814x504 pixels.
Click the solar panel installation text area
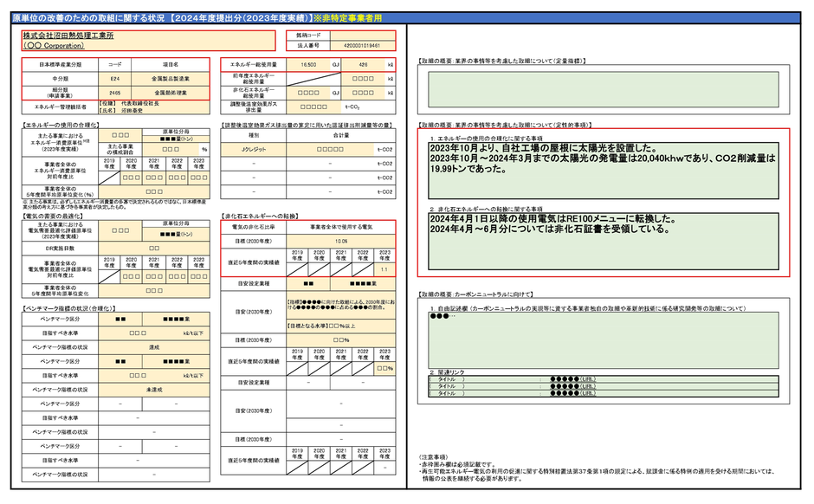click(x=604, y=171)
